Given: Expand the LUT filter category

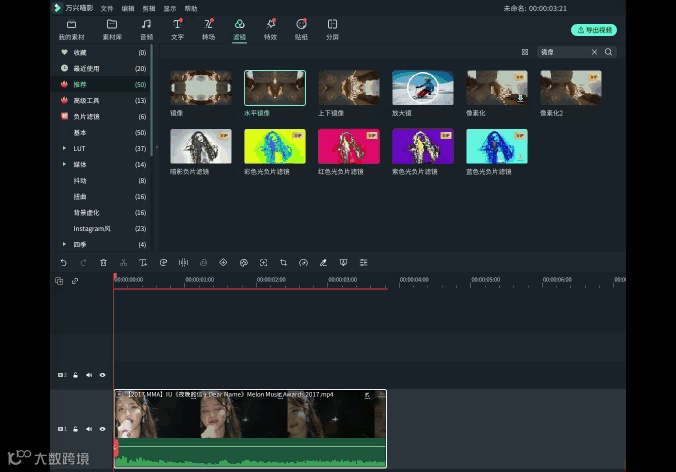Looking at the screenshot, I should [x=64, y=148].
